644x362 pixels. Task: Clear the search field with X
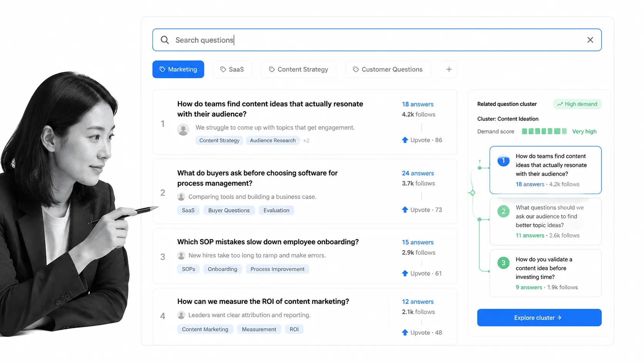click(590, 40)
